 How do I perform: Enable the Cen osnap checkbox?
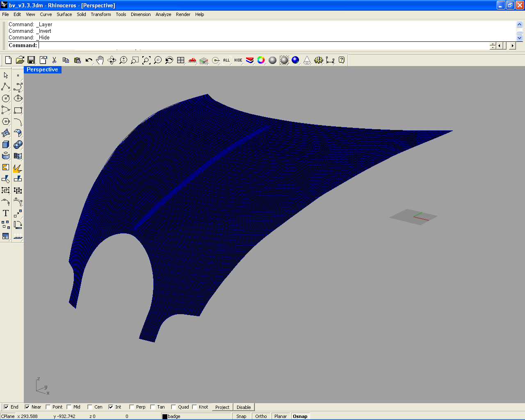tap(90, 407)
